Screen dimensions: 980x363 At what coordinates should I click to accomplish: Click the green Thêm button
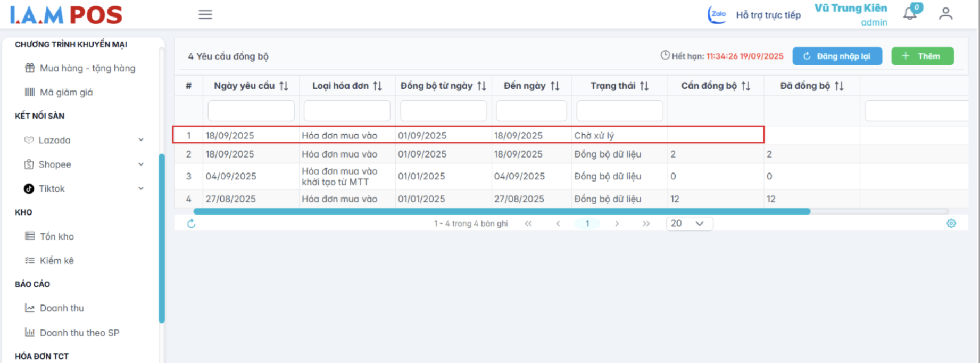tap(922, 56)
